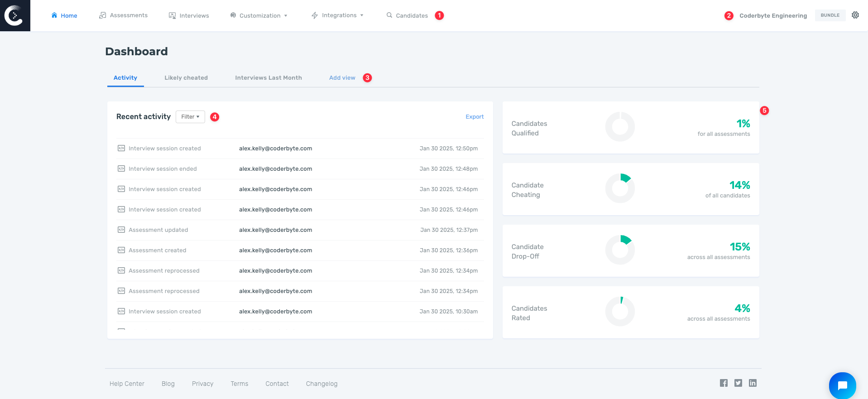This screenshot has height=399, width=868.
Task: Click the Candidates search magnifier icon
Action: (389, 15)
